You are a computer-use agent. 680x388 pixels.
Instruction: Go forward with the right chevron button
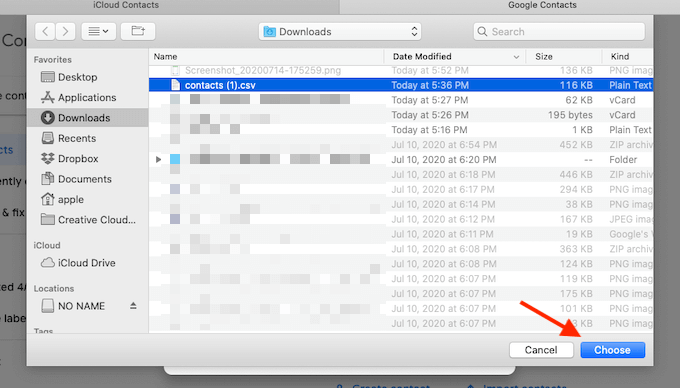click(x=65, y=31)
